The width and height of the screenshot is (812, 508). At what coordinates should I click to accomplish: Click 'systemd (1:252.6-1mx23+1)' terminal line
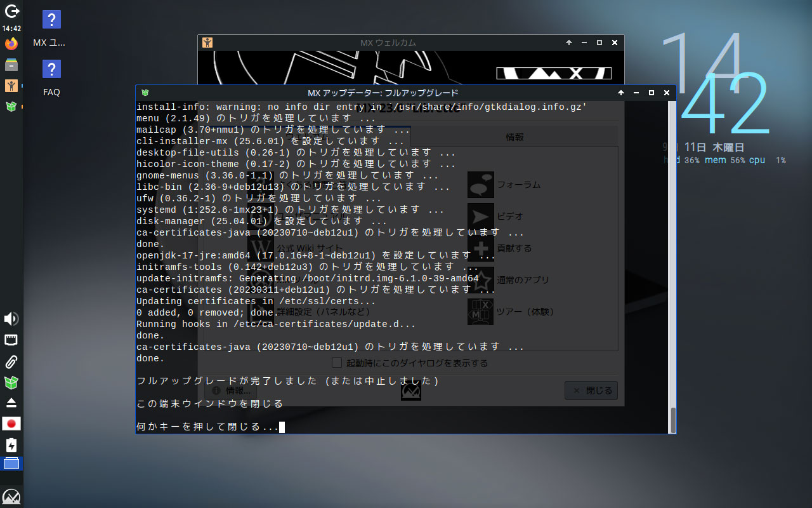pos(291,210)
